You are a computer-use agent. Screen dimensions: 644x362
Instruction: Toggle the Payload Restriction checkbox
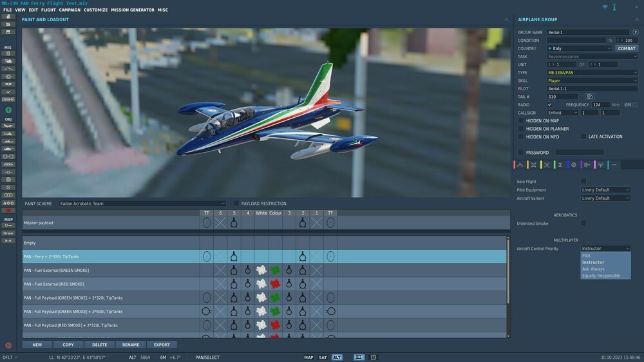[236, 204]
